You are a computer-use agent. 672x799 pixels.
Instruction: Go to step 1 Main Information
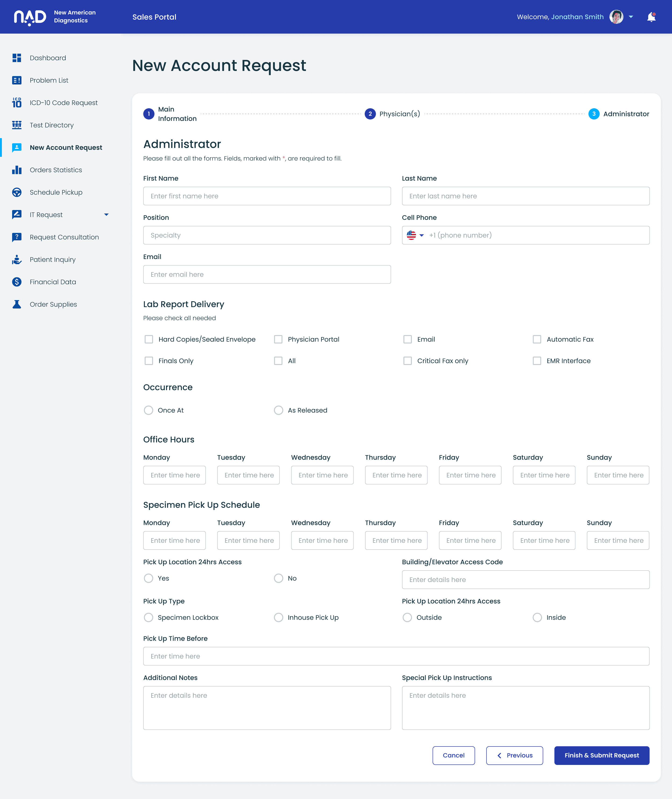[x=170, y=114]
